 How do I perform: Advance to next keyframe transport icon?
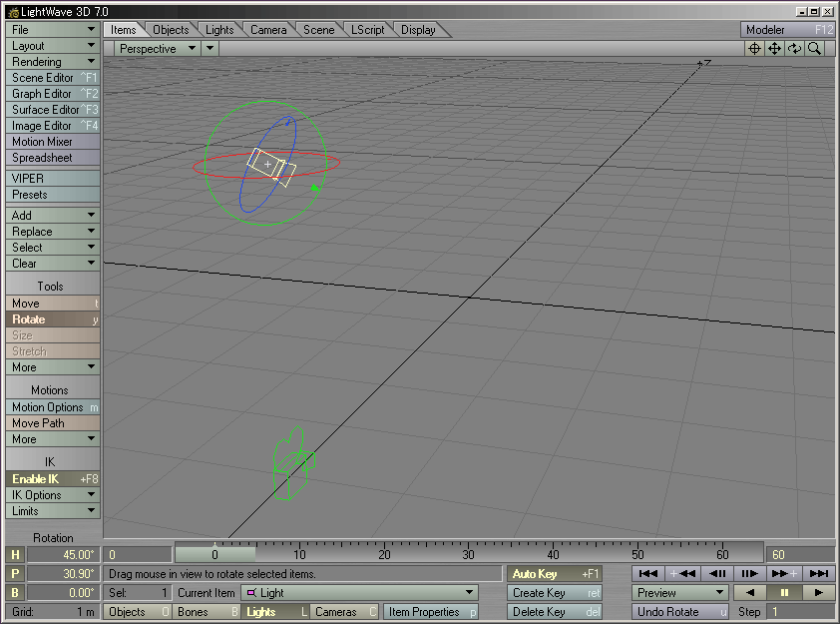coord(782,574)
